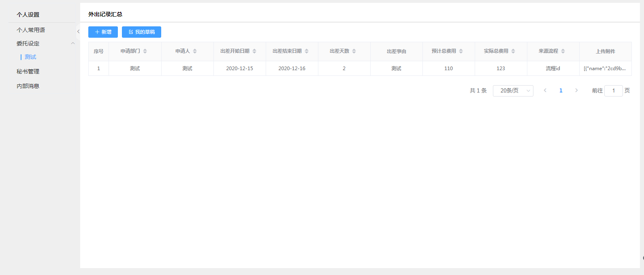Click the 上传附件 column header
Image resolution: width=644 pixels, height=275 pixels.
[x=606, y=52]
